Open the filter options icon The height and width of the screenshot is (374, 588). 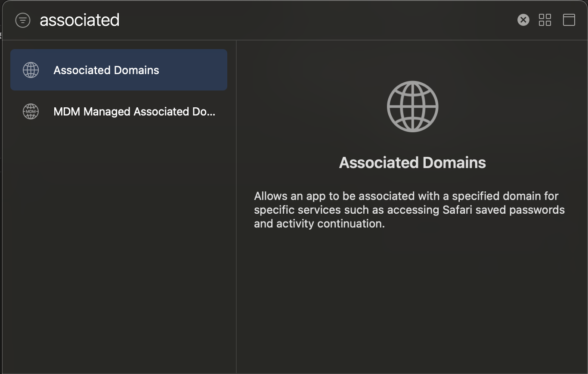click(23, 20)
